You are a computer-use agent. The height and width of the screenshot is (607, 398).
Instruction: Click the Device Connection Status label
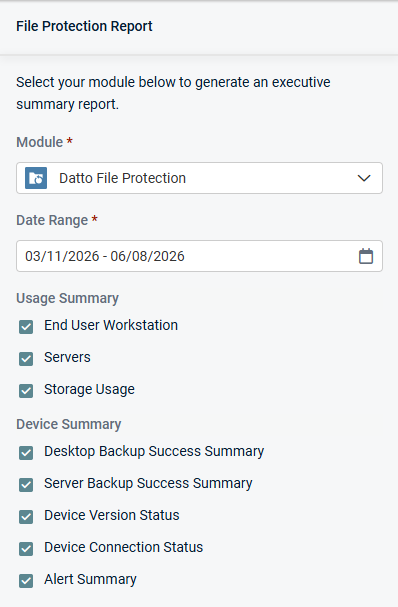tap(124, 547)
